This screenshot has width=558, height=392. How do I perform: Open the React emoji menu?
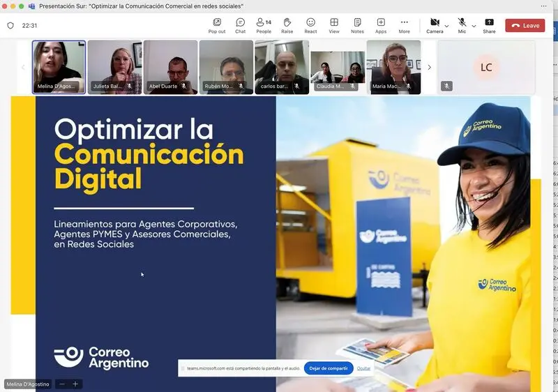tap(310, 26)
